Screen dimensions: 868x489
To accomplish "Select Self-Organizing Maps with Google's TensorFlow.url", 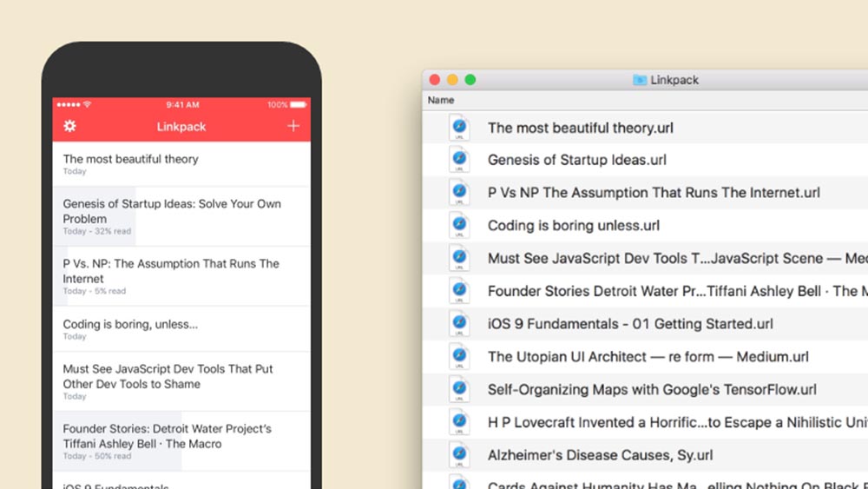I will point(651,390).
